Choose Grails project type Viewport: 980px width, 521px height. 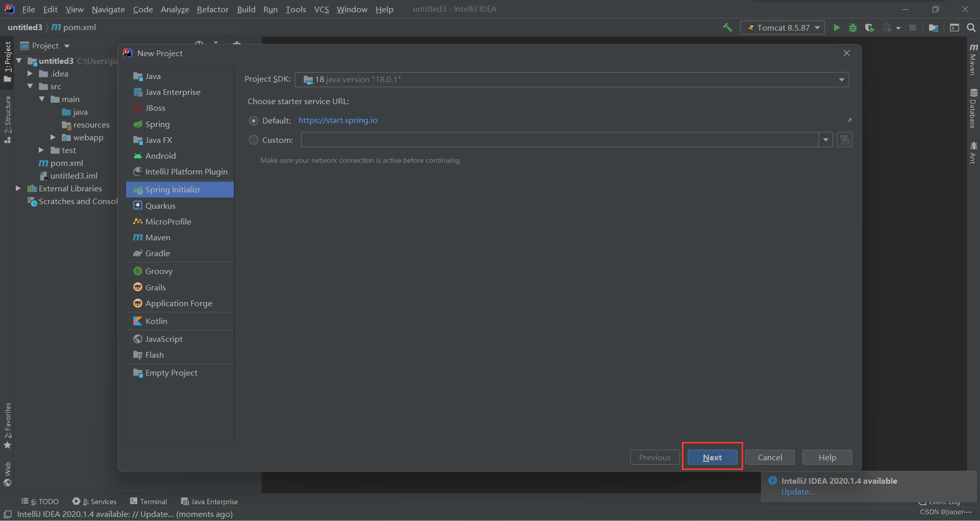pyautogui.click(x=180, y=287)
